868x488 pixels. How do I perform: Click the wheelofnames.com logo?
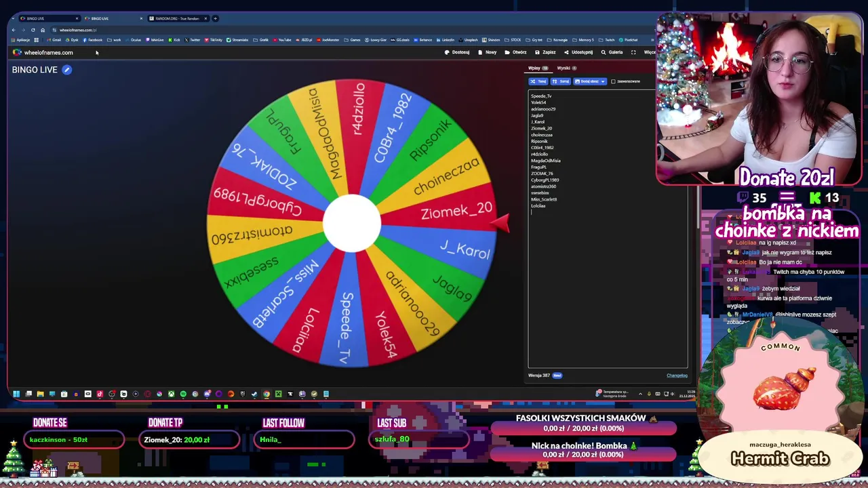43,52
